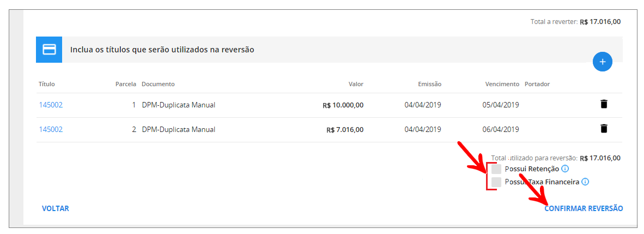
Task: Open título 145002 link for parcela 1
Action: (x=51, y=105)
